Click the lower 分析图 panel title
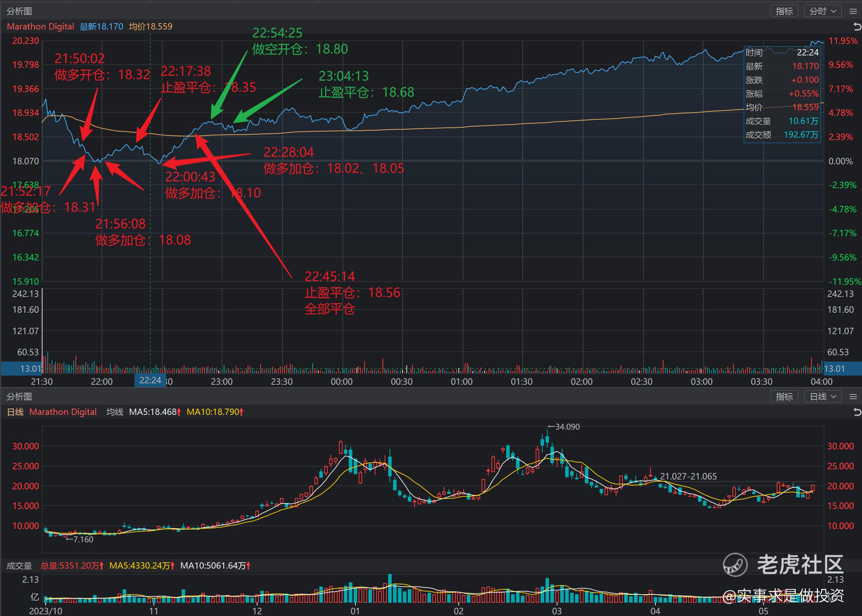 coord(19,397)
